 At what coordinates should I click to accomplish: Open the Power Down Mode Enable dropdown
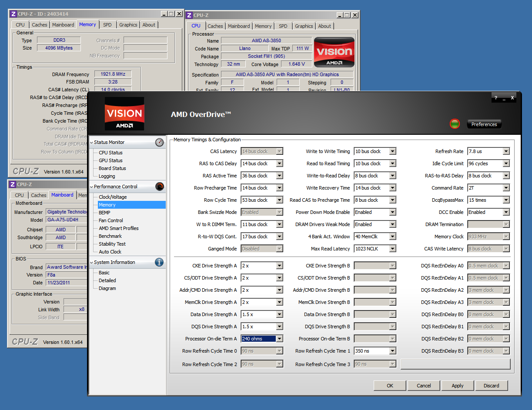click(x=392, y=212)
